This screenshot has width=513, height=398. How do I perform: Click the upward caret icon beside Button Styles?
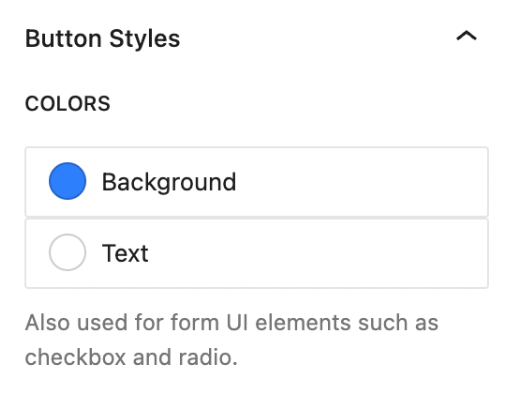tap(466, 36)
